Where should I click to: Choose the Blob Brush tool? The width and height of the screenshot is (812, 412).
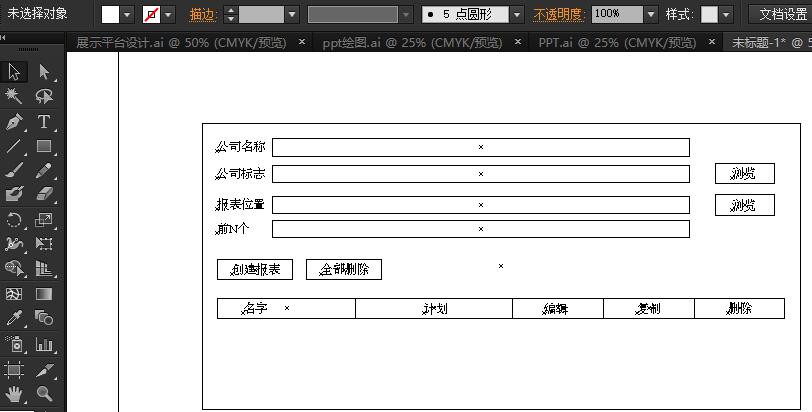pos(14,194)
